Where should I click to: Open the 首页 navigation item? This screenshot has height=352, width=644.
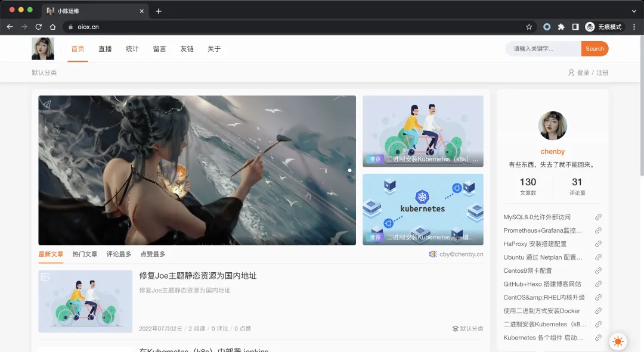pos(78,49)
